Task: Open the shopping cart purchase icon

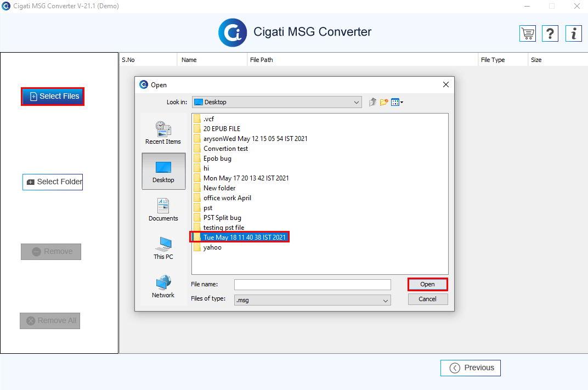Action: [x=528, y=34]
